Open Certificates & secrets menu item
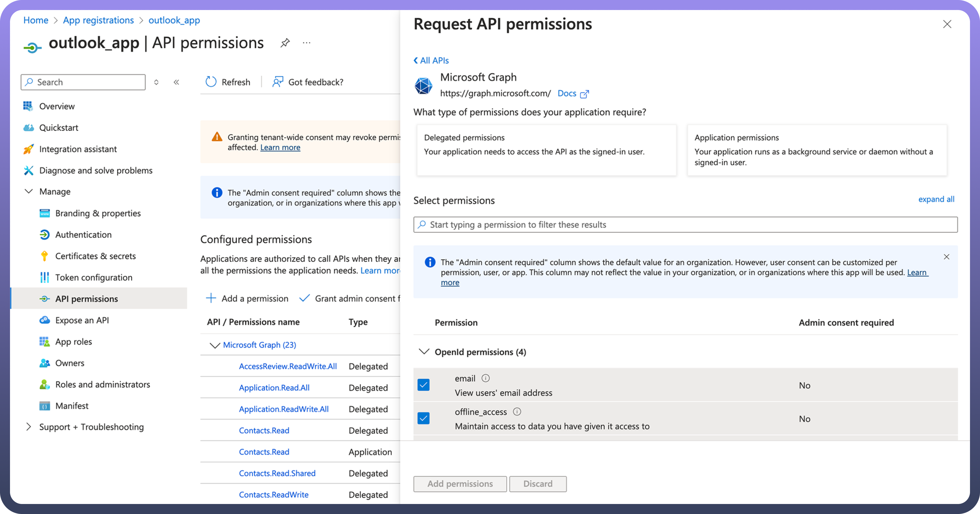The width and height of the screenshot is (980, 514). coord(95,256)
